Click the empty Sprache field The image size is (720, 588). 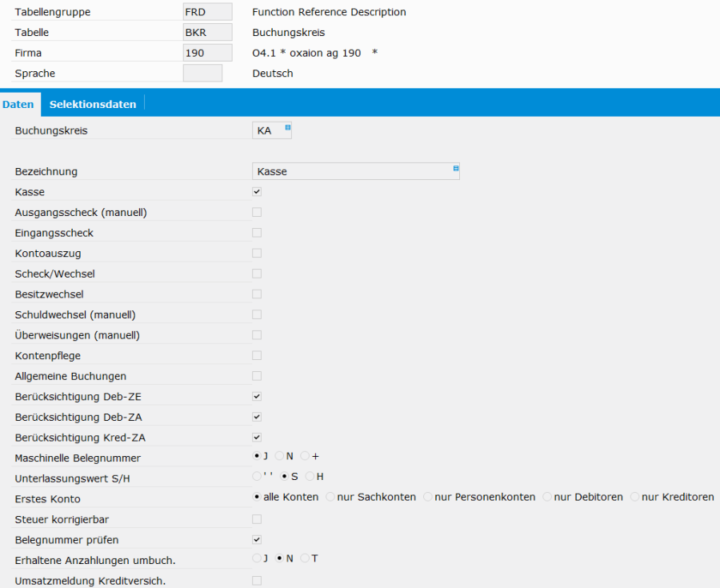click(x=202, y=73)
